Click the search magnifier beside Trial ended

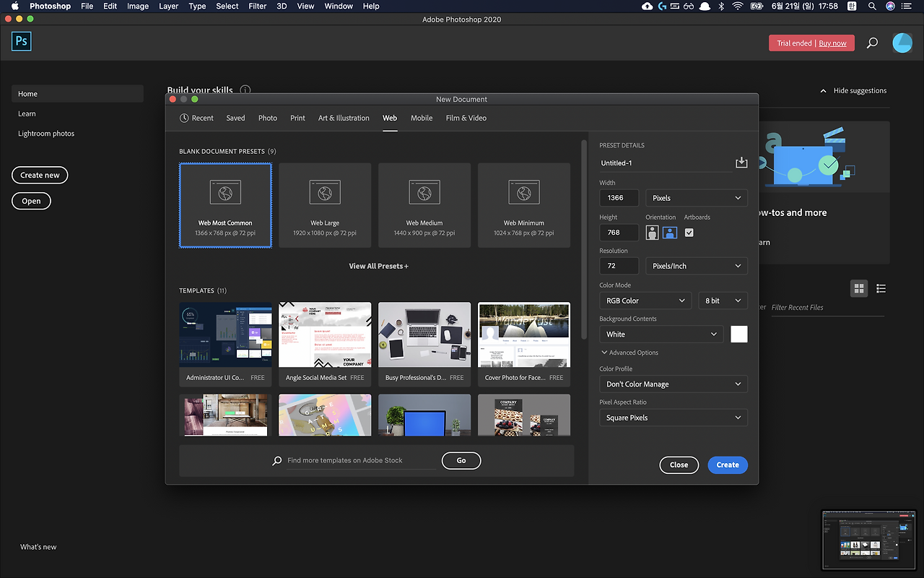pyautogui.click(x=872, y=43)
